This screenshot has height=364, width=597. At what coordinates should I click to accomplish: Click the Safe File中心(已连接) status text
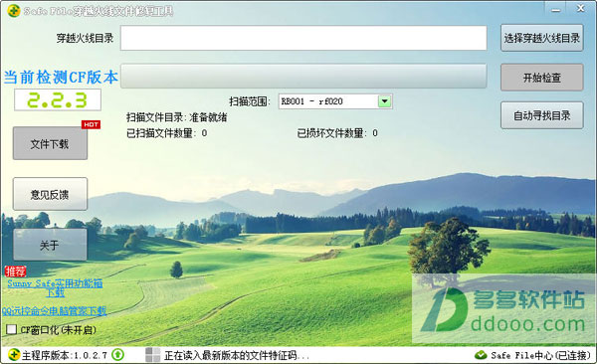click(x=540, y=355)
